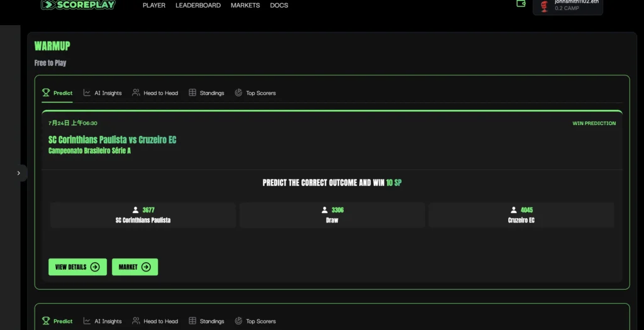Click people icon beside first Head to Head
This screenshot has width=644, height=330.
click(136, 92)
